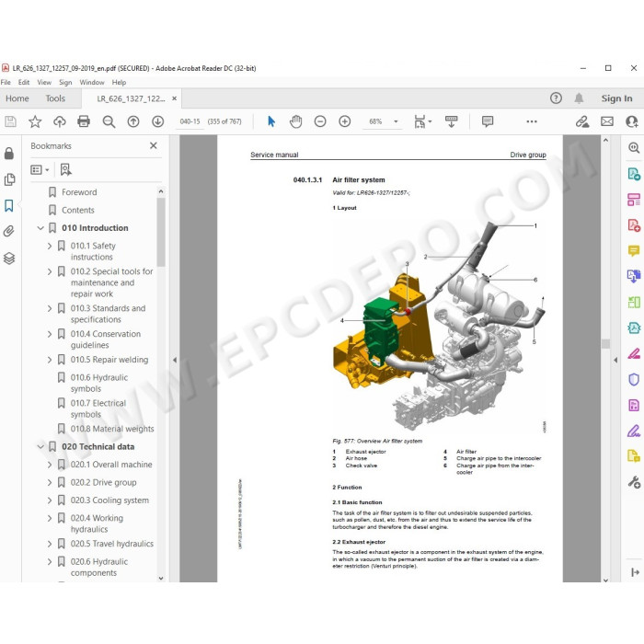Add a comment with speech bubble icon
The height and width of the screenshot is (644, 644).
click(x=488, y=121)
